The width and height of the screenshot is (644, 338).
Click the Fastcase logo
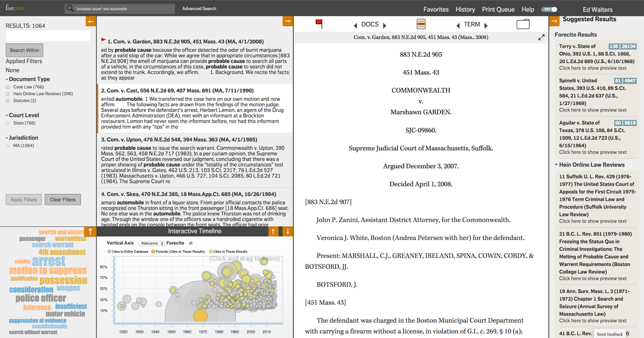pyautogui.click(x=14, y=8)
